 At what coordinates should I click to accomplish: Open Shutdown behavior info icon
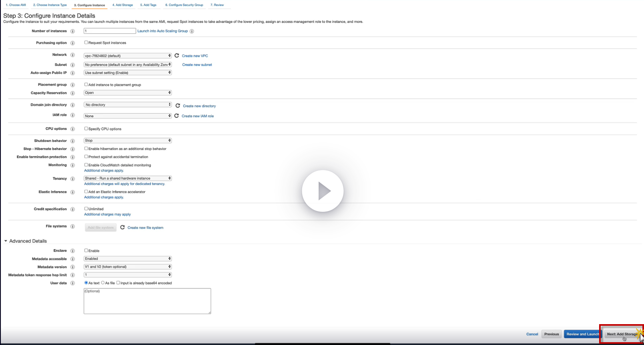pyautogui.click(x=73, y=141)
